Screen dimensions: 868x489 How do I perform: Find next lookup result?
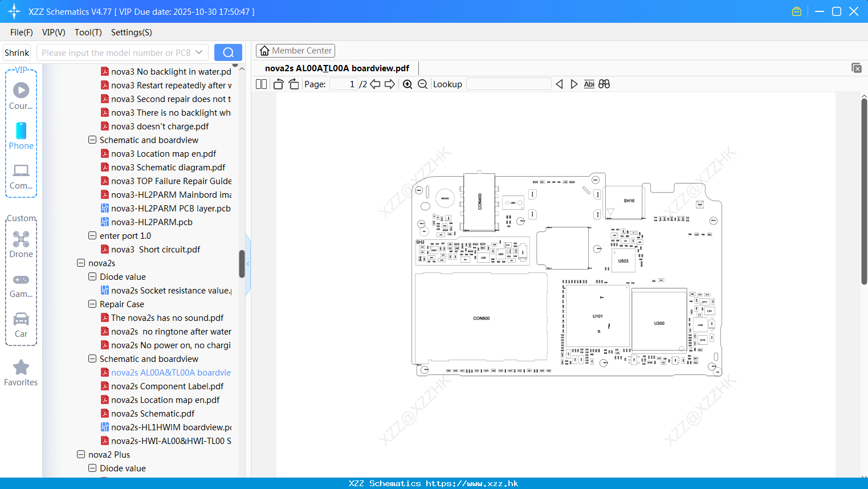pos(574,84)
